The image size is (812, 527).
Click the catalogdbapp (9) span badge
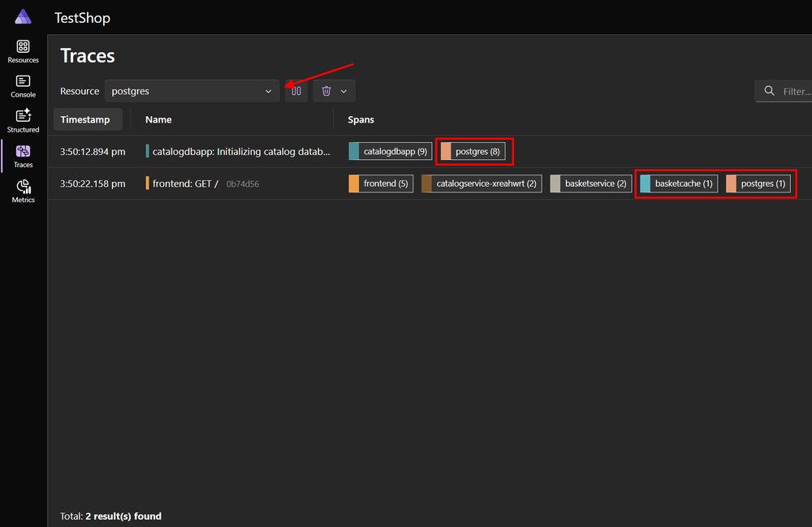391,151
